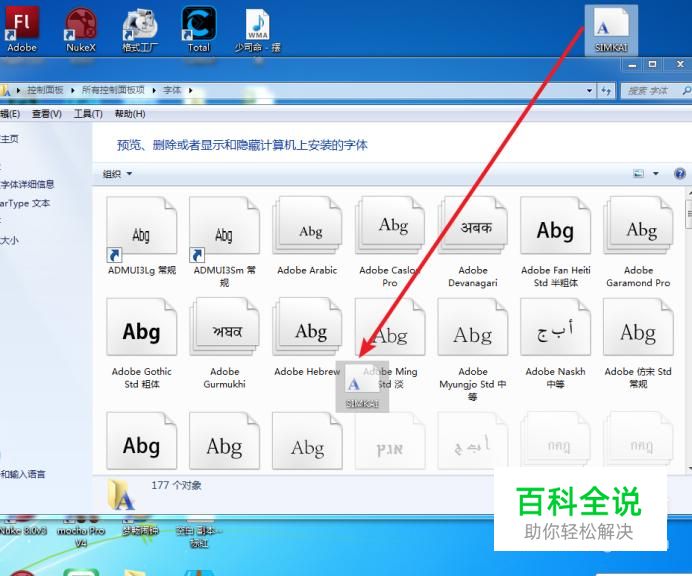Open the 工具(T) menu

click(88, 114)
